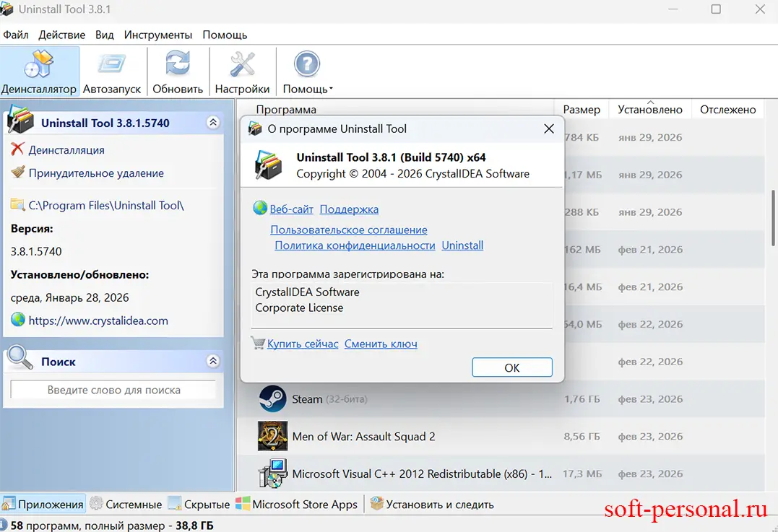Viewport: 778px width, 532px height.
Task: Confirm the About dialog with OK
Action: [x=512, y=367]
